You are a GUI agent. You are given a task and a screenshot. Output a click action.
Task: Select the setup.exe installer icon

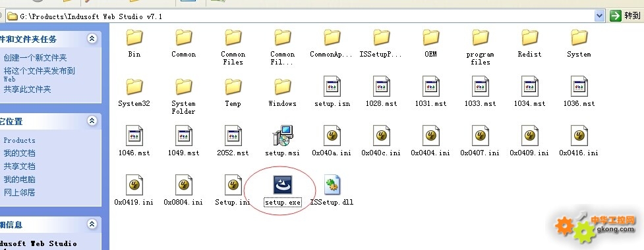click(x=283, y=185)
